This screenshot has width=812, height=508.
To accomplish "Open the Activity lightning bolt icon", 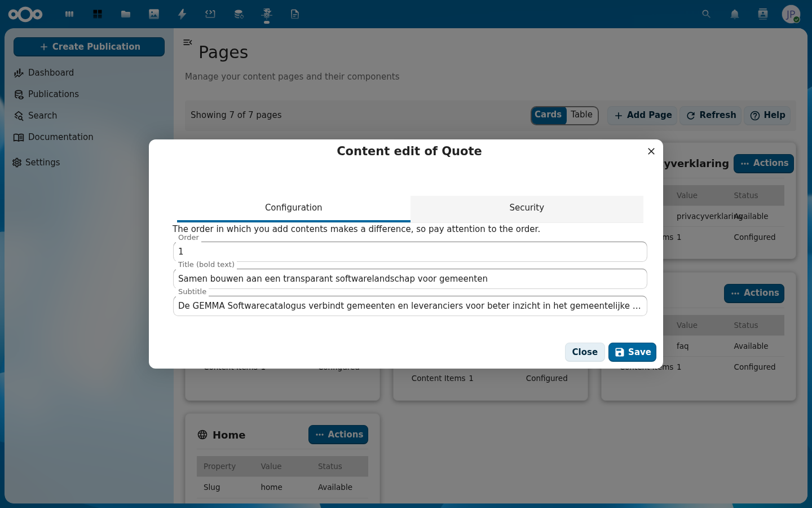I will pyautogui.click(x=182, y=14).
